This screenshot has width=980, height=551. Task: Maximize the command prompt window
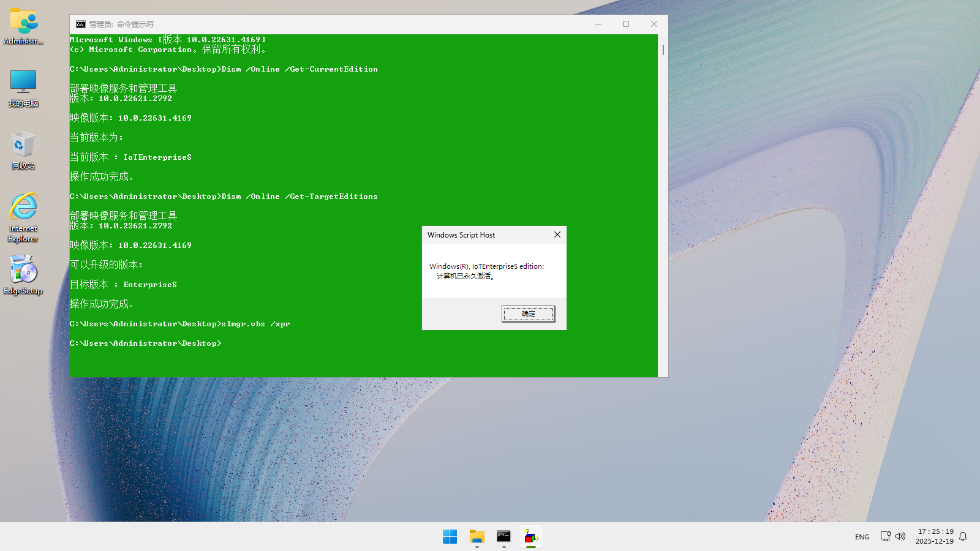coord(626,24)
